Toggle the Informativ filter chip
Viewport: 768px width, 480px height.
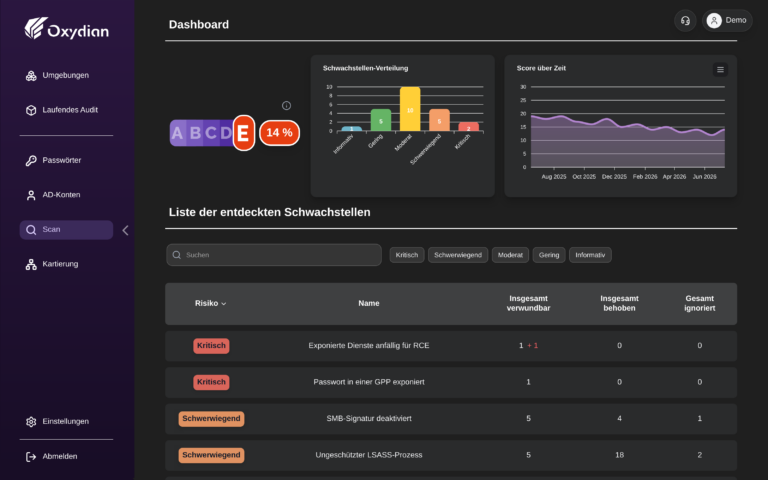coord(590,255)
